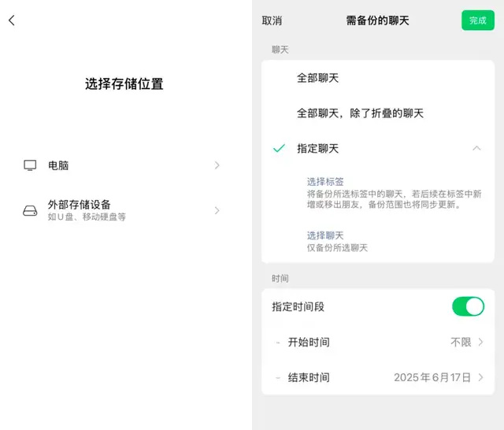This screenshot has width=504, height=430.
Task: Select 全部聊天，除了折叠的聊天 option
Action: [360, 113]
